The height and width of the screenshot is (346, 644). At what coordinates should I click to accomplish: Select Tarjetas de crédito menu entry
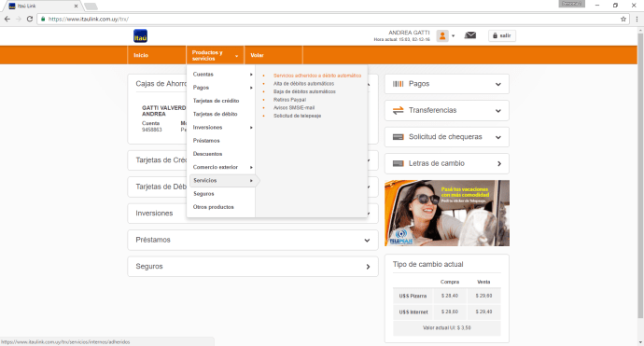[x=216, y=101]
